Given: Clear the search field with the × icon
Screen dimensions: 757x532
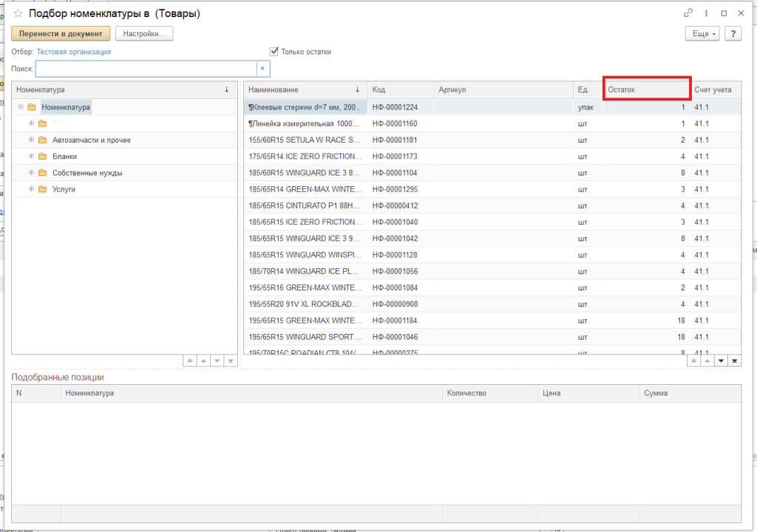Looking at the screenshot, I should 262,69.
